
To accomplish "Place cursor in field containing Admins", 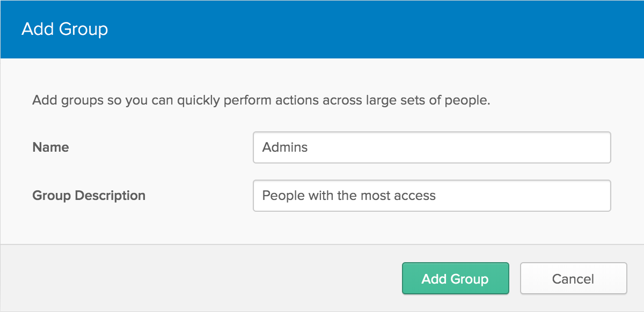I will pos(431,147).
